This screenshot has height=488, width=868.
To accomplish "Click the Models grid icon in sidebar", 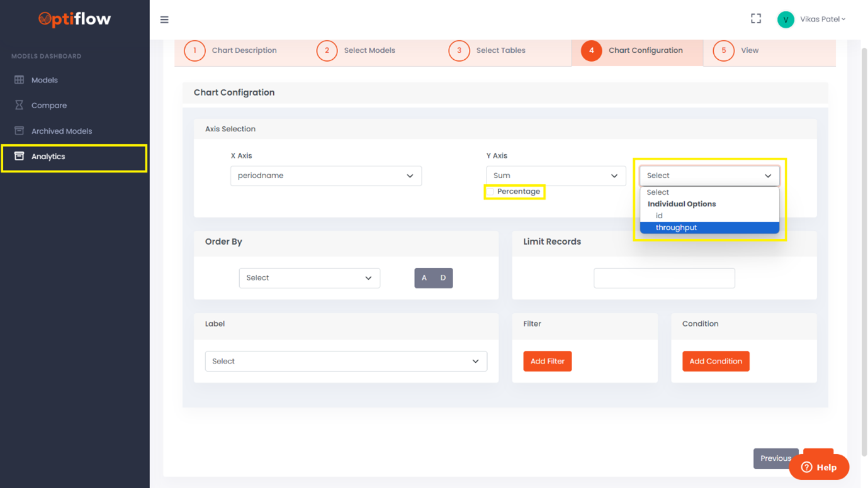I will click(x=20, y=80).
